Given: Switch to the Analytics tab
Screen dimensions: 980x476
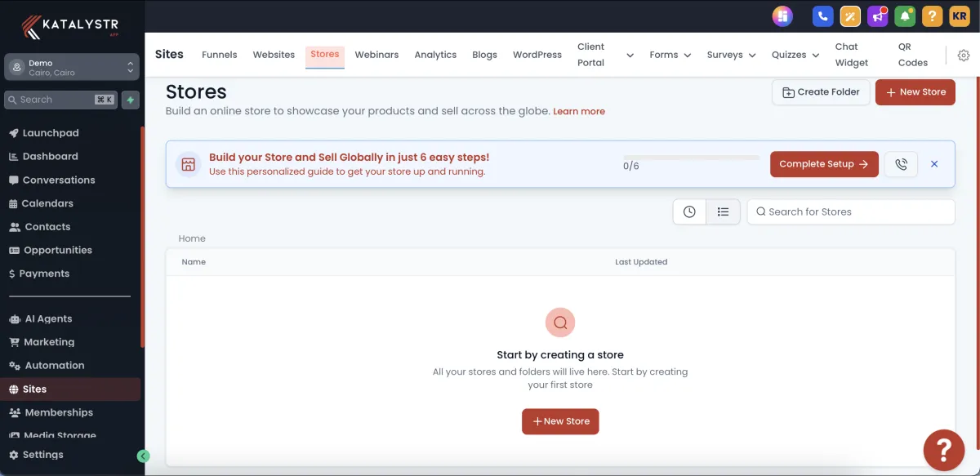Looking at the screenshot, I should click(435, 55).
